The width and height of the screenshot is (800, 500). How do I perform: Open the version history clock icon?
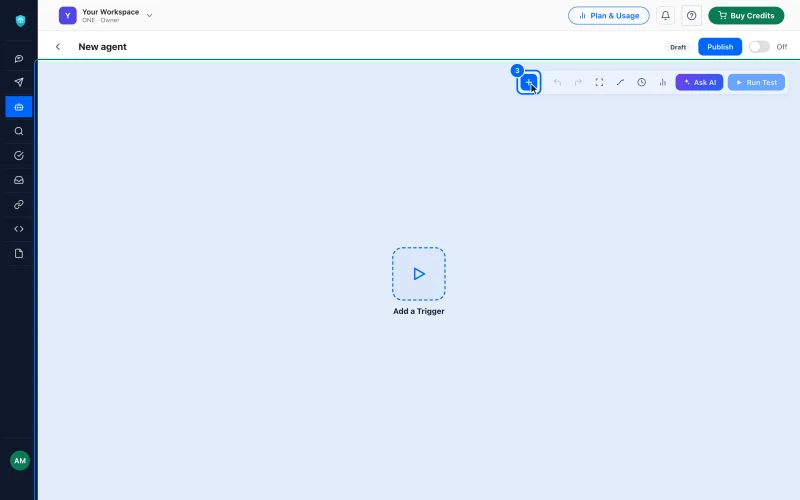(641, 82)
